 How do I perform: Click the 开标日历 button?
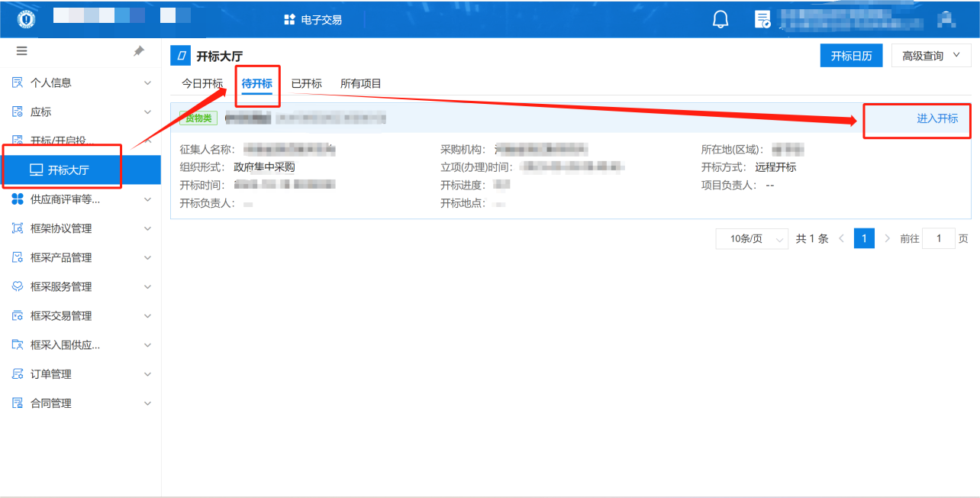tap(851, 56)
